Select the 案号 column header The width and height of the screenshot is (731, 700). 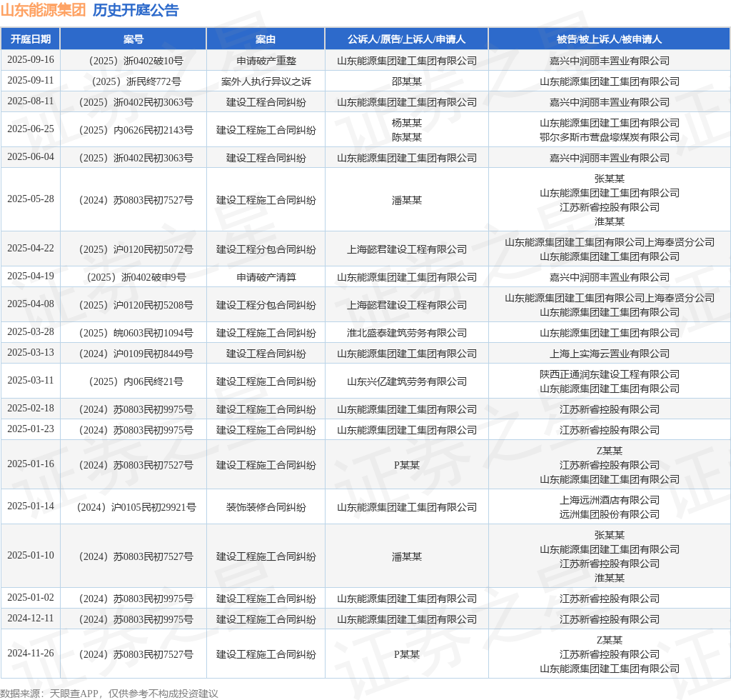click(133, 39)
